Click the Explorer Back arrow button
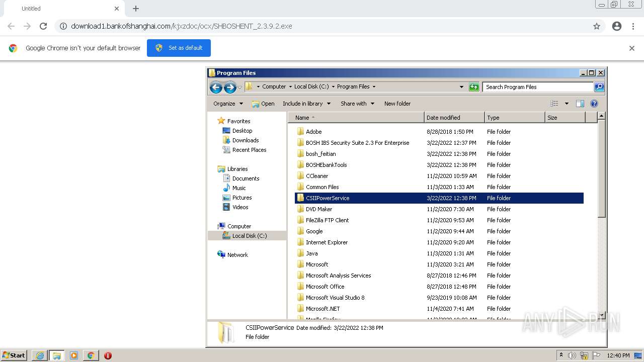The height and width of the screenshot is (362, 644). (x=216, y=87)
